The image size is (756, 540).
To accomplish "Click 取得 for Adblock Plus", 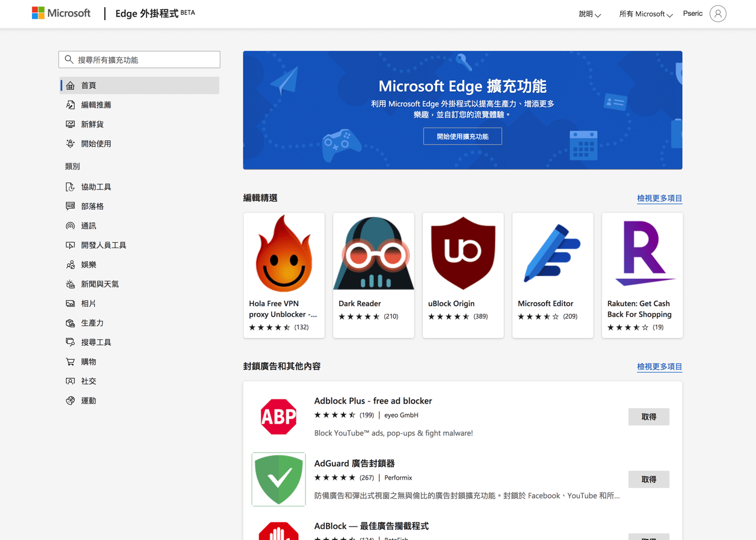I will 649,417.
